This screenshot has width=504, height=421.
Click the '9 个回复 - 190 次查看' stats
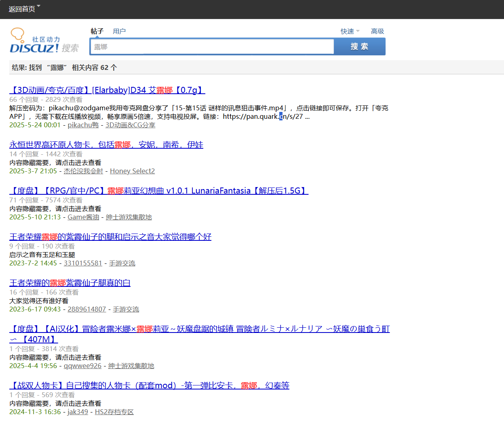(x=42, y=246)
